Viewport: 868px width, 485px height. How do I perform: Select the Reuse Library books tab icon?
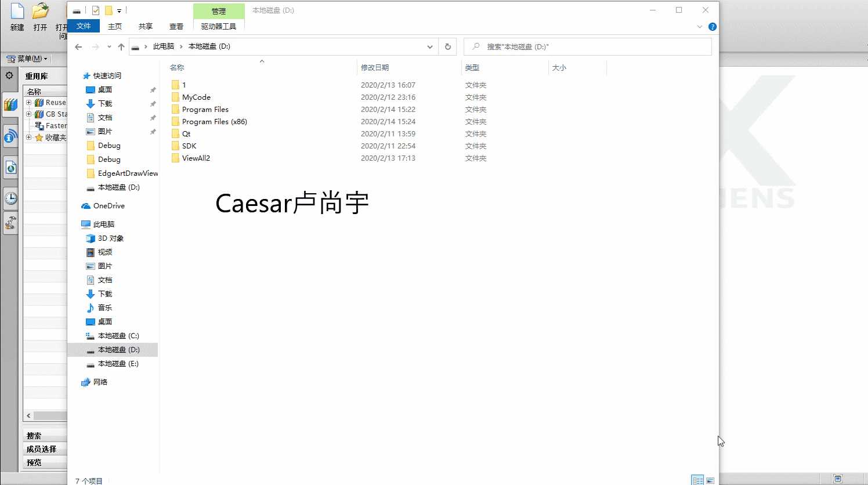coord(10,105)
